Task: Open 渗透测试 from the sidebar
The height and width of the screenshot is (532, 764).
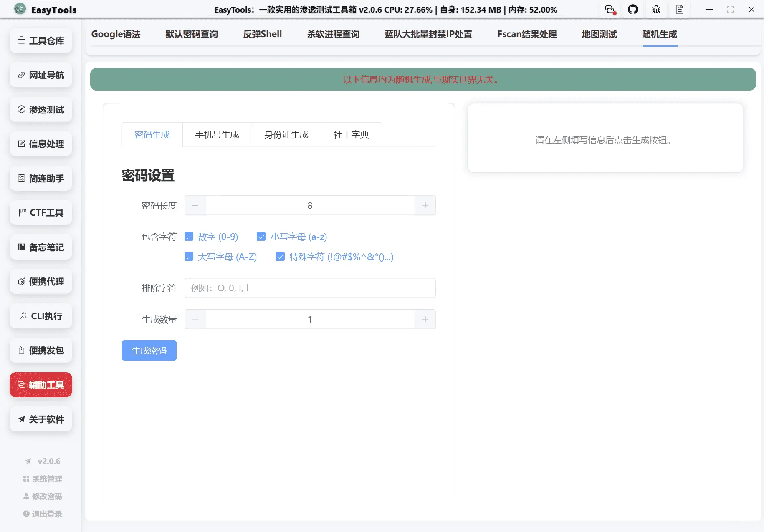Action: (x=40, y=109)
